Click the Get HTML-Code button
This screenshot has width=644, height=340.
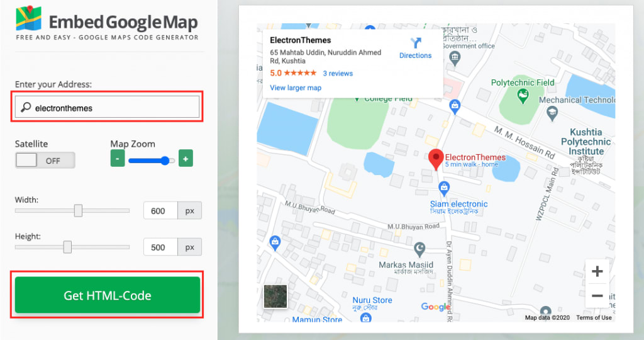click(x=107, y=295)
